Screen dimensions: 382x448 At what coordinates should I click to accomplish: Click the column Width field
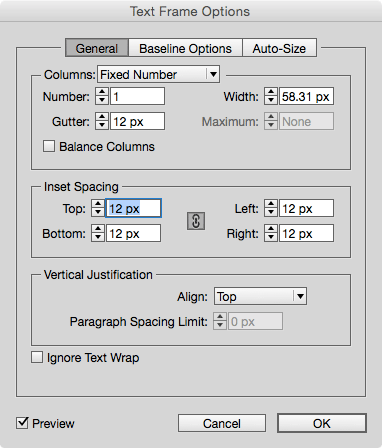coord(306,96)
